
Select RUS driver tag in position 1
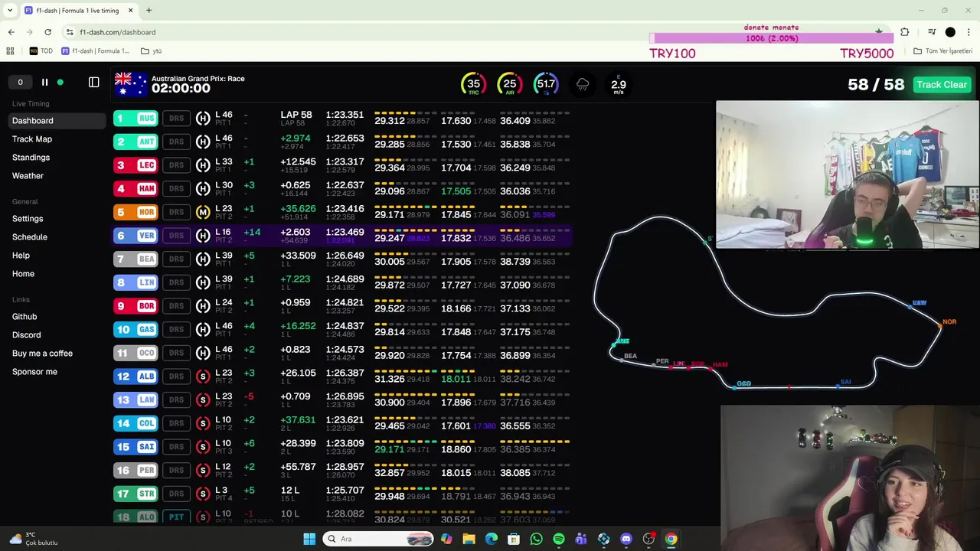tap(136, 118)
